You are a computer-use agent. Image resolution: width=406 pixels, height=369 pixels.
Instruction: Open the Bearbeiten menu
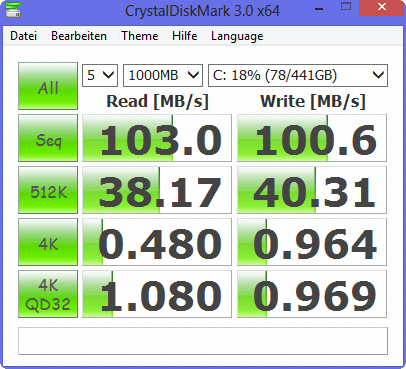[x=79, y=36]
